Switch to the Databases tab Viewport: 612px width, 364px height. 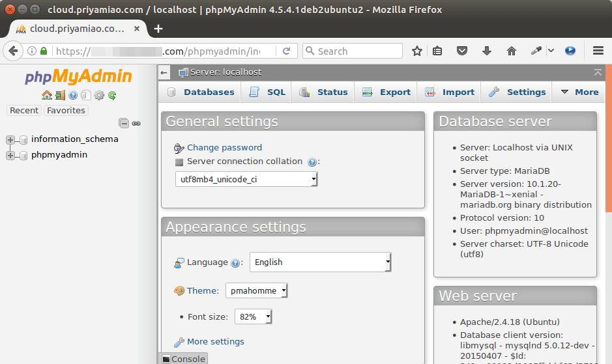[201, 92]
